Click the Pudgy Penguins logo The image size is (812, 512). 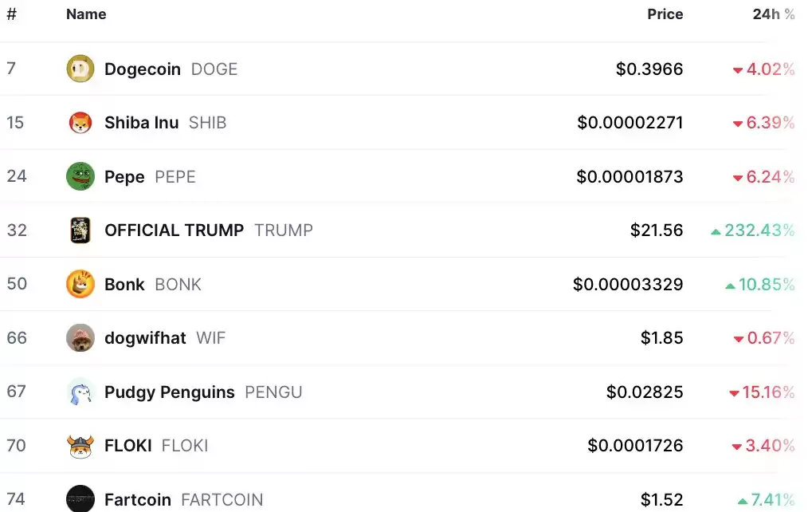(x=80, y=392)
